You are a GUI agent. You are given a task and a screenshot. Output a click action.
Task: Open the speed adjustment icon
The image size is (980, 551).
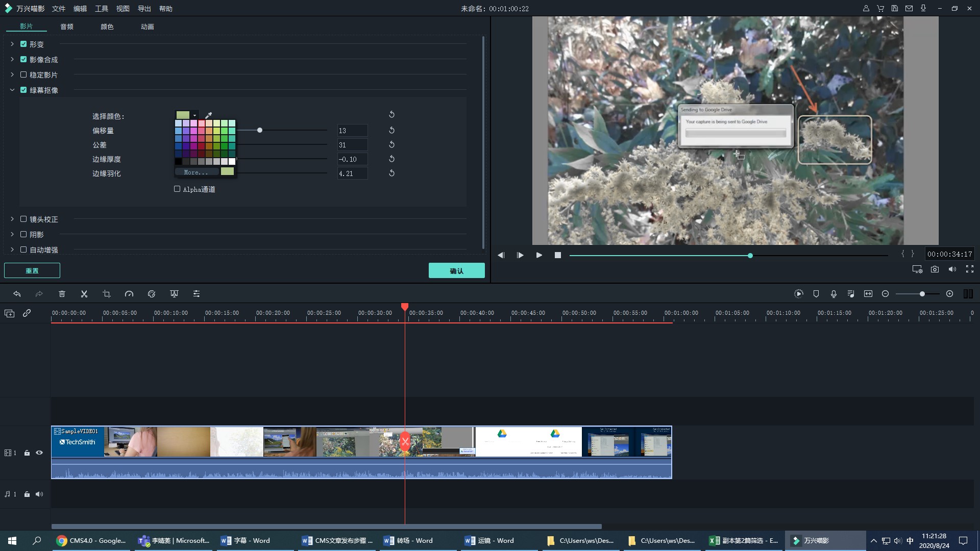tap(129, 294)
